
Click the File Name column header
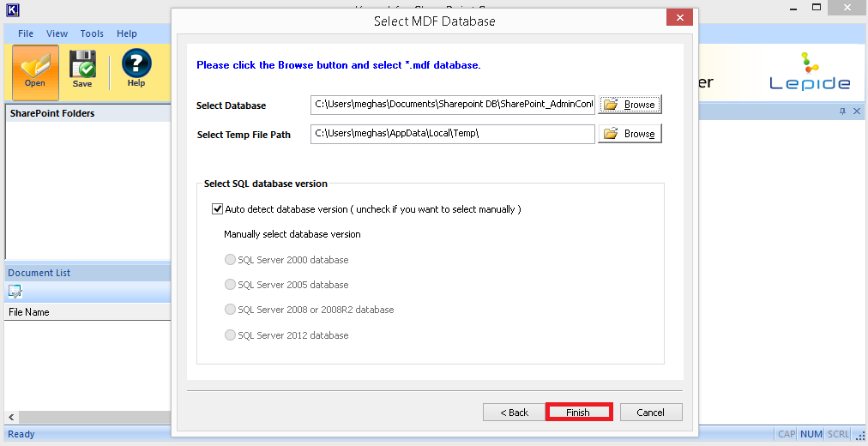[87, 312]
